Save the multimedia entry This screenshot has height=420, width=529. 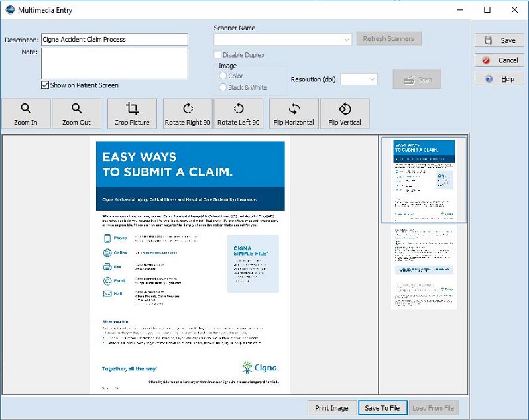(x=499, y=40)
